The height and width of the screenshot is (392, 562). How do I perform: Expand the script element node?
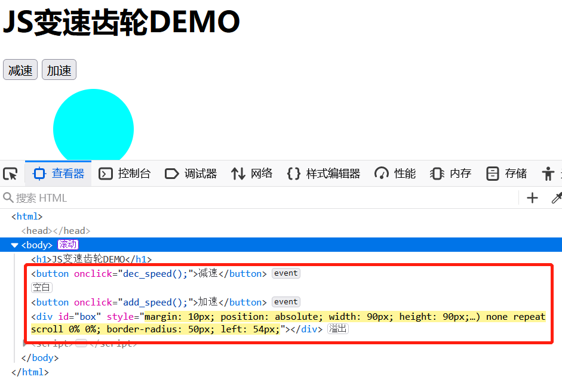coord(23,343)
